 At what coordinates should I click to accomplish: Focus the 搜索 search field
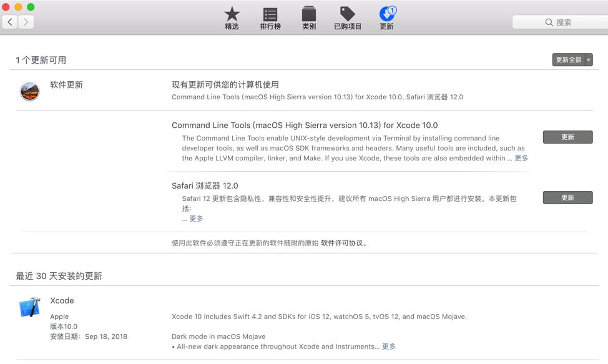coord(560,22)
